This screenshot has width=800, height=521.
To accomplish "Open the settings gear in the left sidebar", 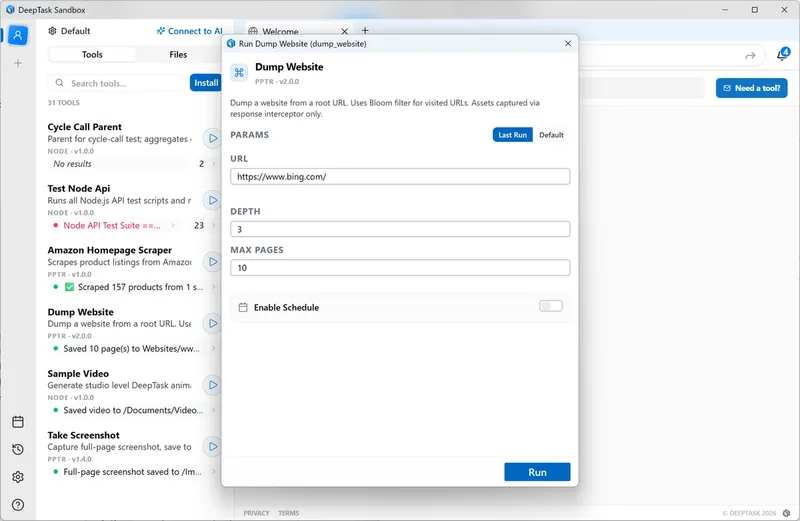I will [18, 477].
